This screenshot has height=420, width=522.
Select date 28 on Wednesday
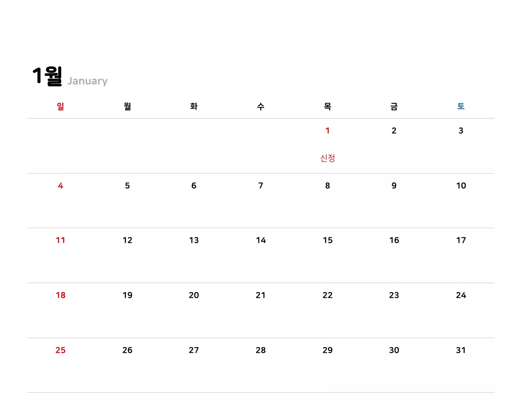pos(261,350)
